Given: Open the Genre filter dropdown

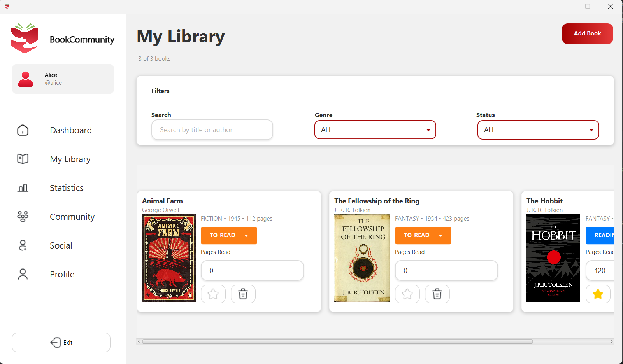Looking at the screenshot, I should tap(375, 130).
